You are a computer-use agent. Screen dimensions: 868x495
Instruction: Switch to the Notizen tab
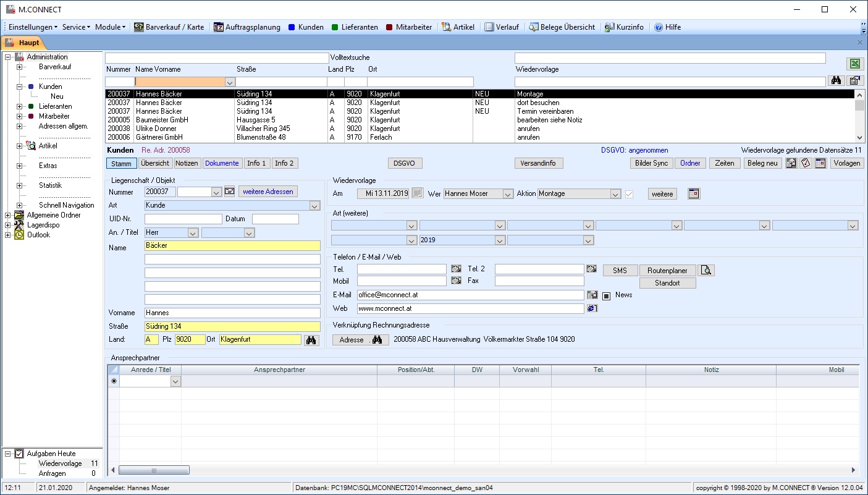186,163
